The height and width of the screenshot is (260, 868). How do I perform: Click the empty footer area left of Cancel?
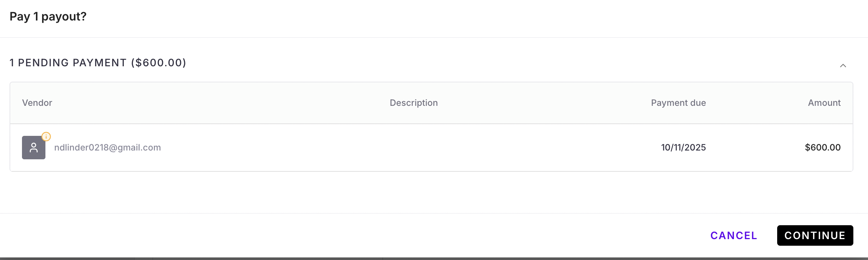tap(330, 235)
